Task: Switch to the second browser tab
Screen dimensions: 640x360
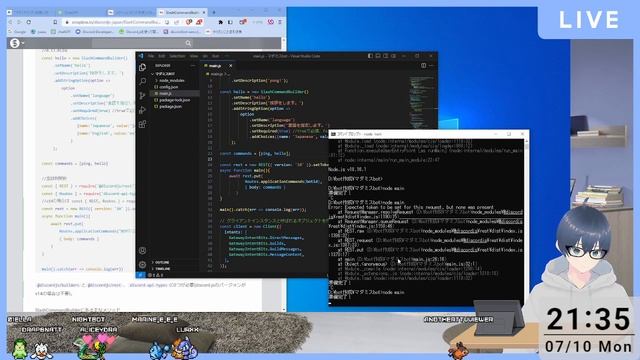Action: coord(81,12)
